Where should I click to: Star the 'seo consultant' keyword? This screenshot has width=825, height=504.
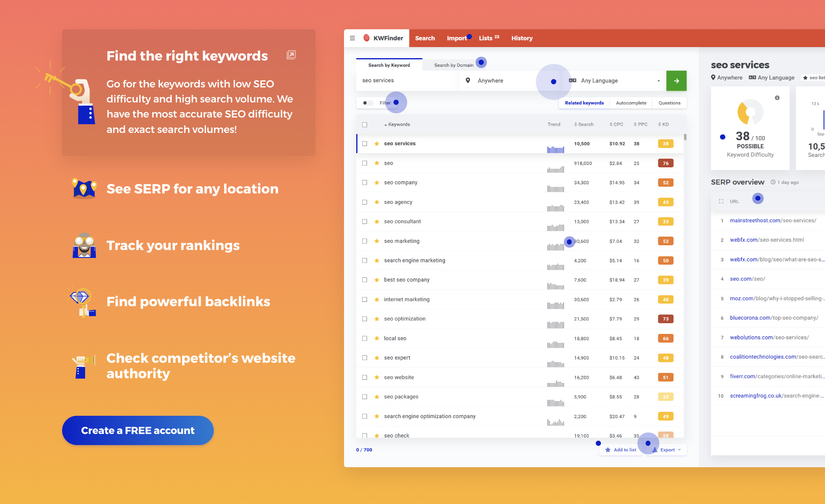pyautogui.click(x=377, y=222)
